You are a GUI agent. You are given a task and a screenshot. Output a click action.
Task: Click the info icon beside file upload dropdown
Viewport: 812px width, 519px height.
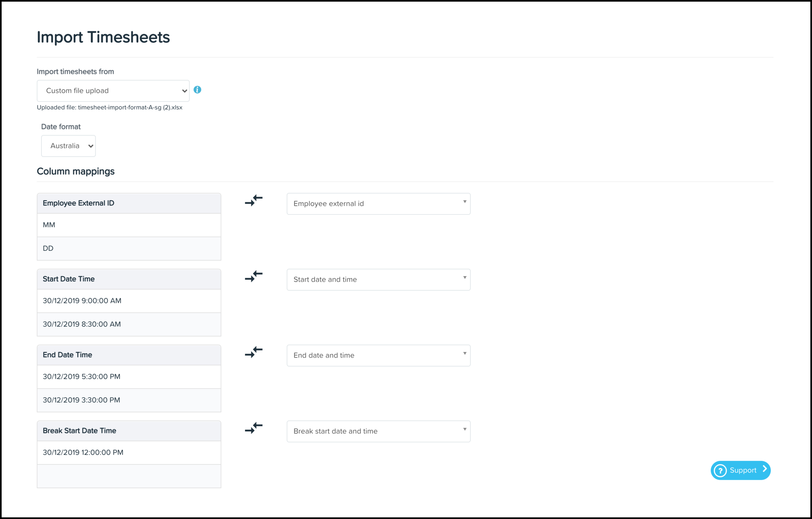pyautogui.click(x=197, y=90)
